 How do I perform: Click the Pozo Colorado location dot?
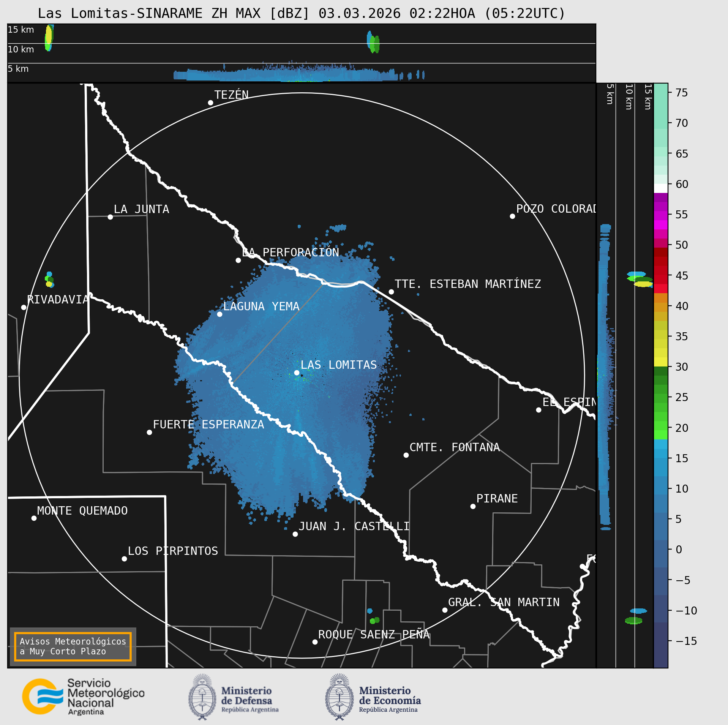(512, 216)
